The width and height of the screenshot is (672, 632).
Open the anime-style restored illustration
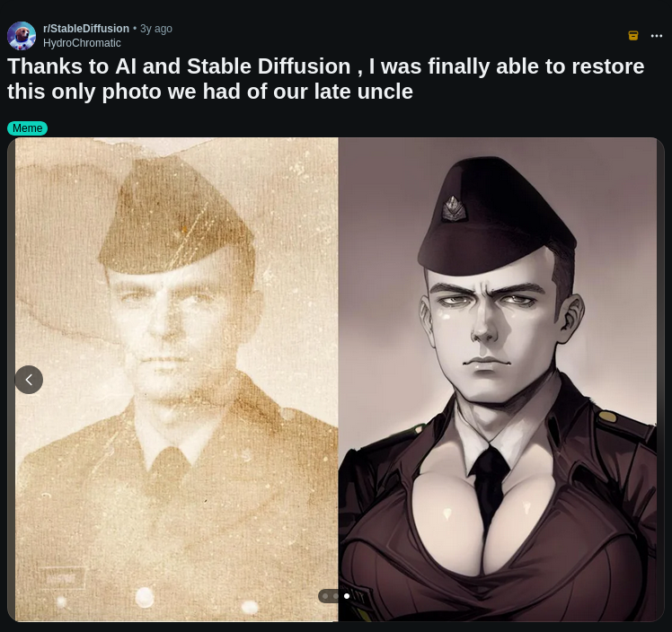coord(497,379)
